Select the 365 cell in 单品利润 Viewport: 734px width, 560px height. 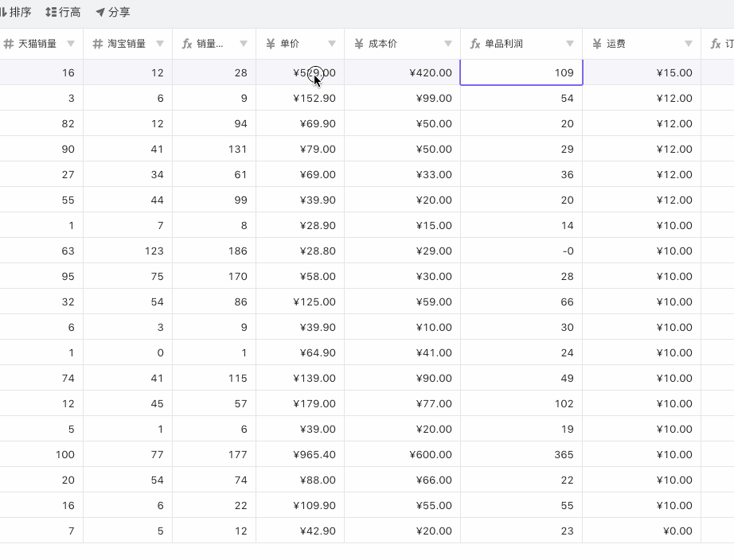click(x=521, y=455)
